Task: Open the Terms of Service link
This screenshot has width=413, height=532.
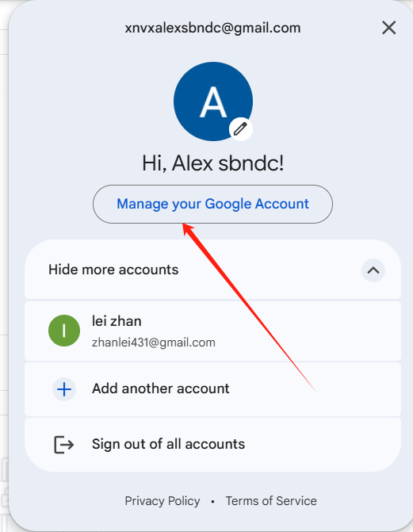Action: [271, 501]
